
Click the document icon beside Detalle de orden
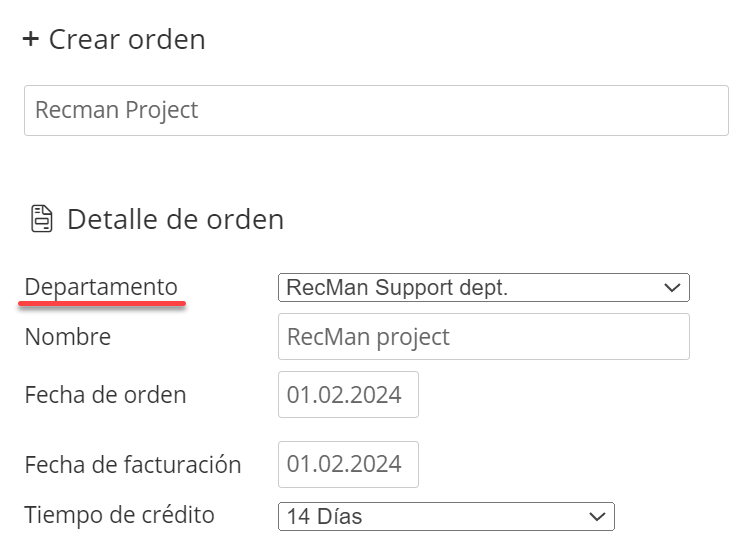42,219
